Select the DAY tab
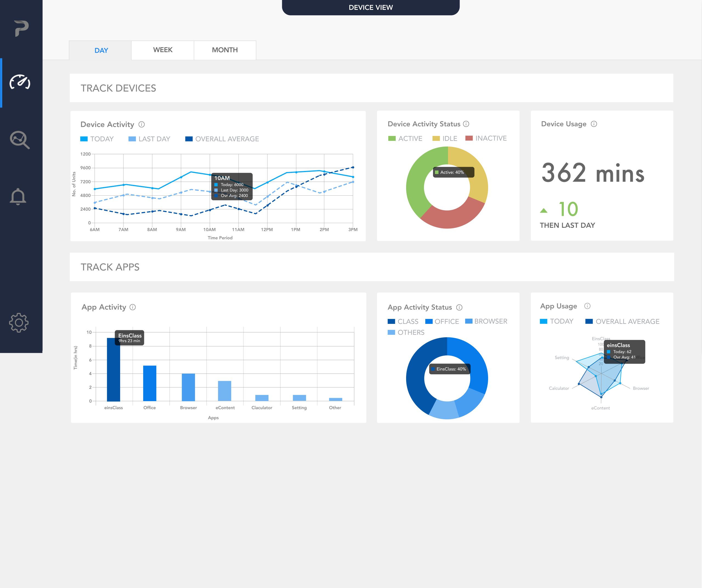 pyautogui.click(x=101, y=50)
